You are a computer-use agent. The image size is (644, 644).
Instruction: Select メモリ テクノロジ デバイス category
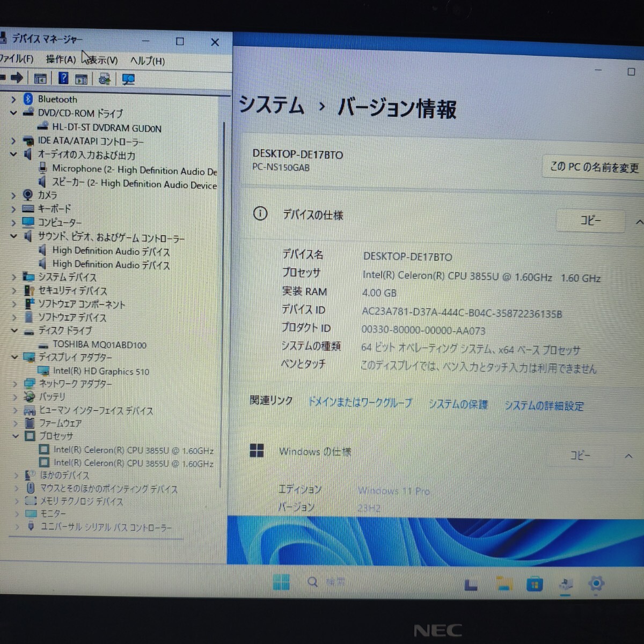81,501
